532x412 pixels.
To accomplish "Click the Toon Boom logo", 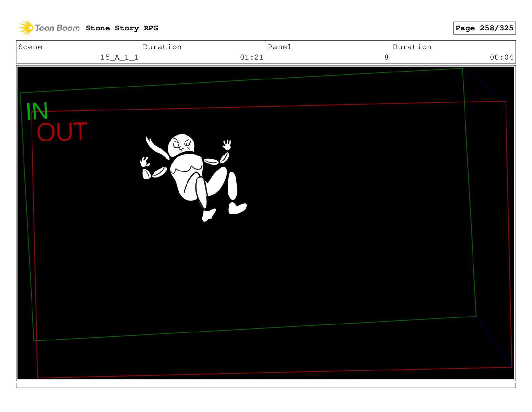I will tap(49, 28).
